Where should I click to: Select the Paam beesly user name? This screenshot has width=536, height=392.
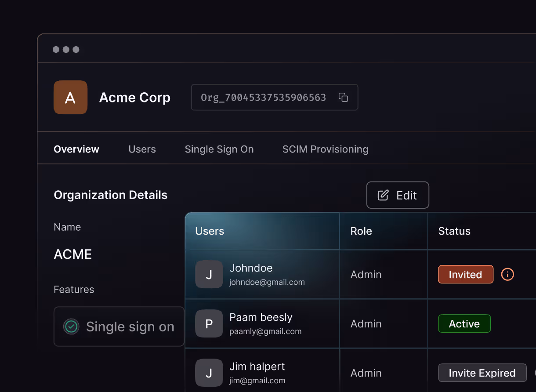tap(261, 317)
